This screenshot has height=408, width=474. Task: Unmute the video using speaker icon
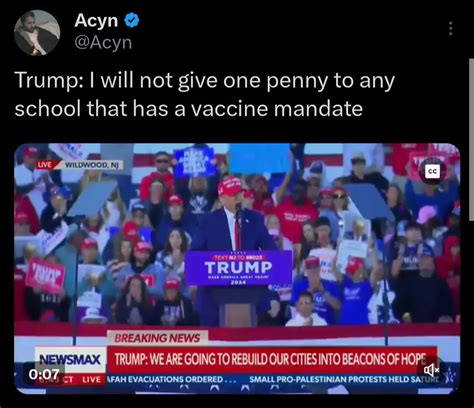431,369
